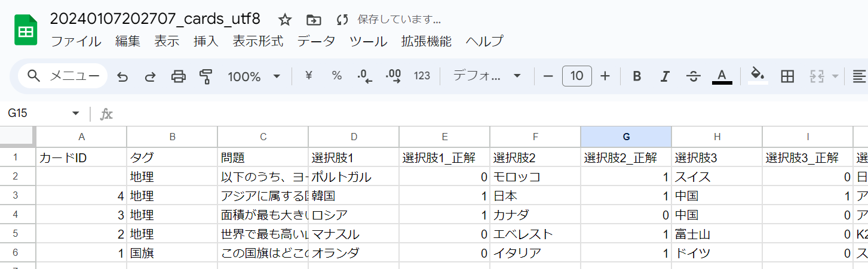Open the zoom 100% dropdown

click(254, 76)
